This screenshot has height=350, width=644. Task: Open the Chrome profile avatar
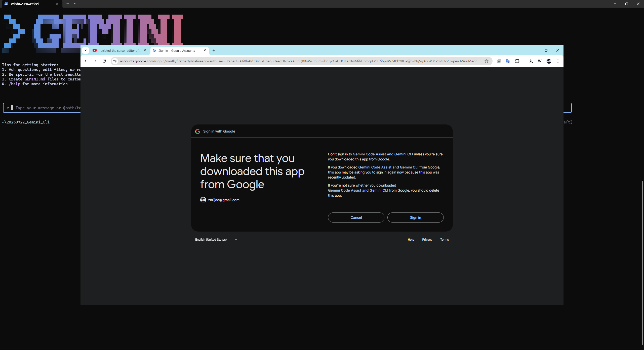[x=549, y=61]
